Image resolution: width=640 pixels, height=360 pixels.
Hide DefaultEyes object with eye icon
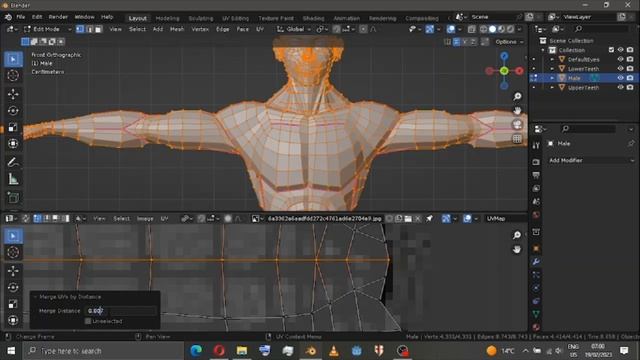click(620, 59)
